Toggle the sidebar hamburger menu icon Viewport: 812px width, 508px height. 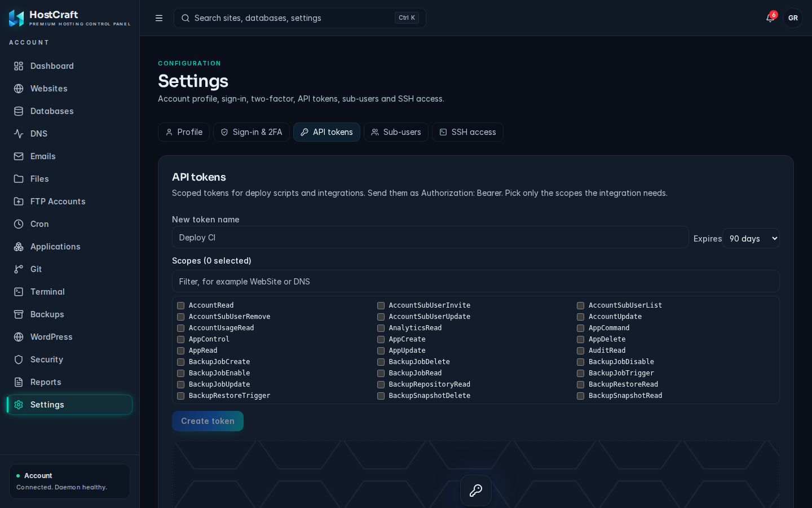(x=159, y=18)
